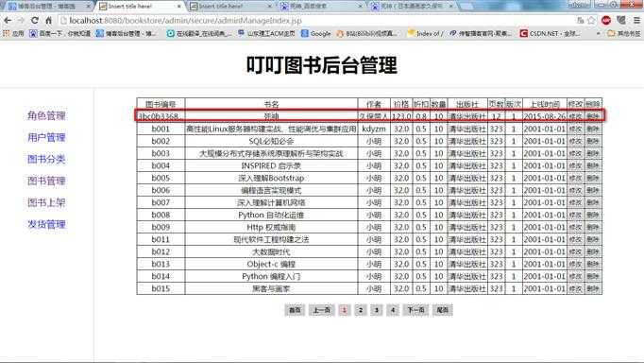Select page 1 in pagination
Screen dimensions: 644x363
click(x=344, y=310)
